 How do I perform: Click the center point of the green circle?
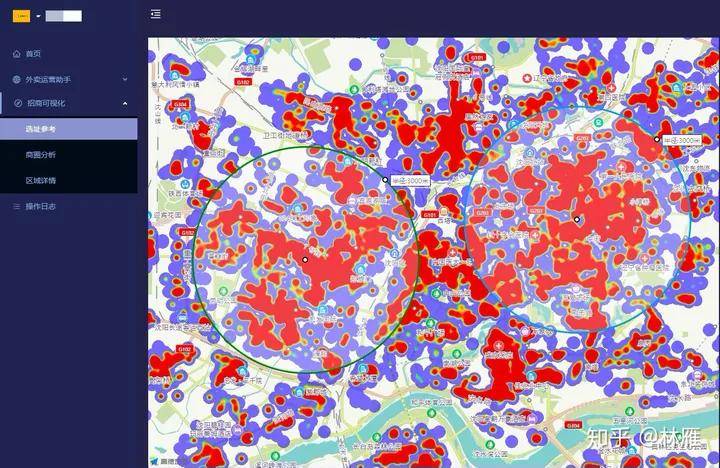pos(305,259)
